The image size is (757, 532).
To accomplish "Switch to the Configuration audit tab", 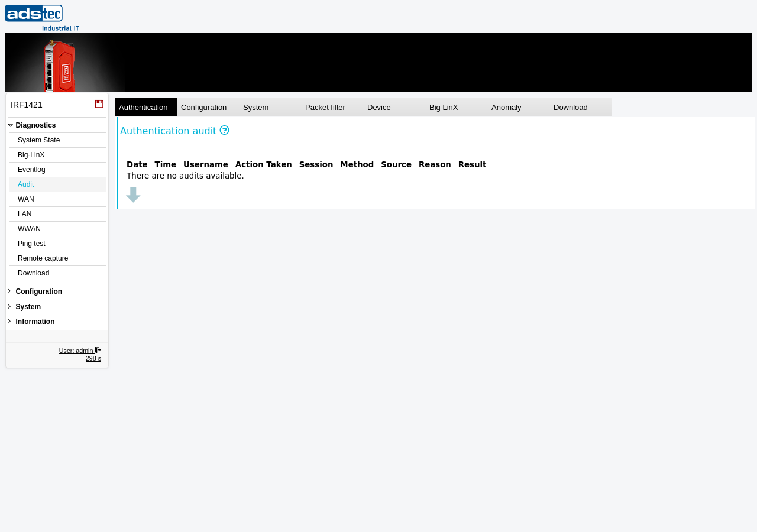I will [208, 107].
